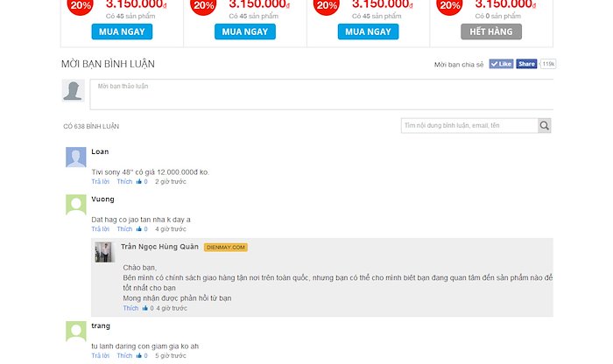Open trang's green avatar icon

click(76, 332)
